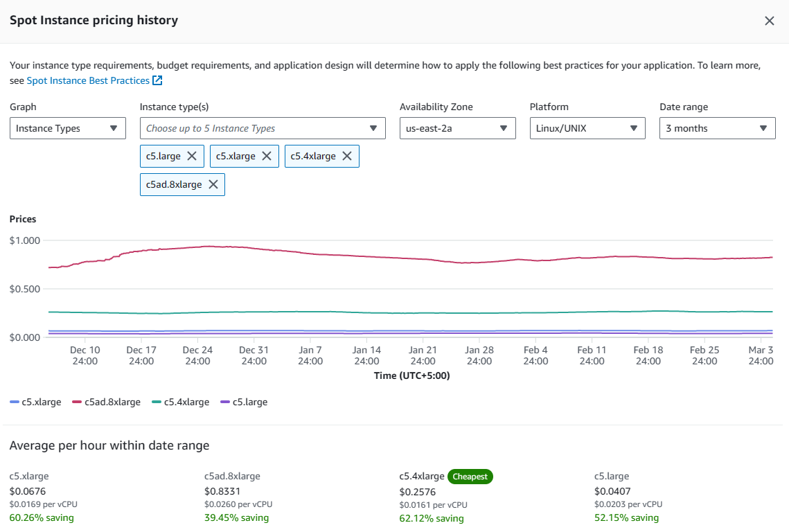Remove the c5.xlarge instance type tag
The width and height of the screenshot is (789, 532).
266,157
